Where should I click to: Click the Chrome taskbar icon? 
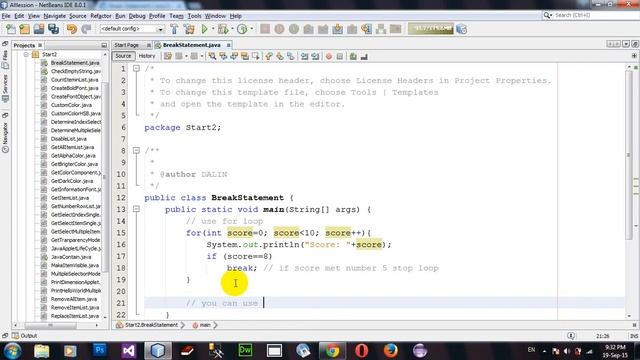click(332, 350)
